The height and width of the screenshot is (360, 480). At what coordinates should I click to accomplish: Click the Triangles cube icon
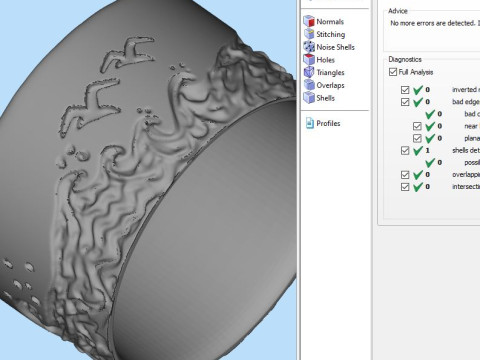click(x=309, y=72)
